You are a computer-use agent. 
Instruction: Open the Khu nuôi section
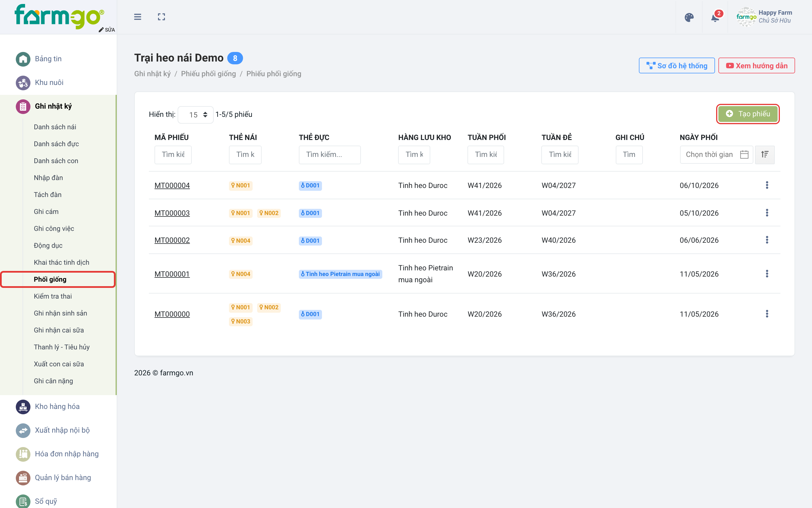(x=49, y=82)
